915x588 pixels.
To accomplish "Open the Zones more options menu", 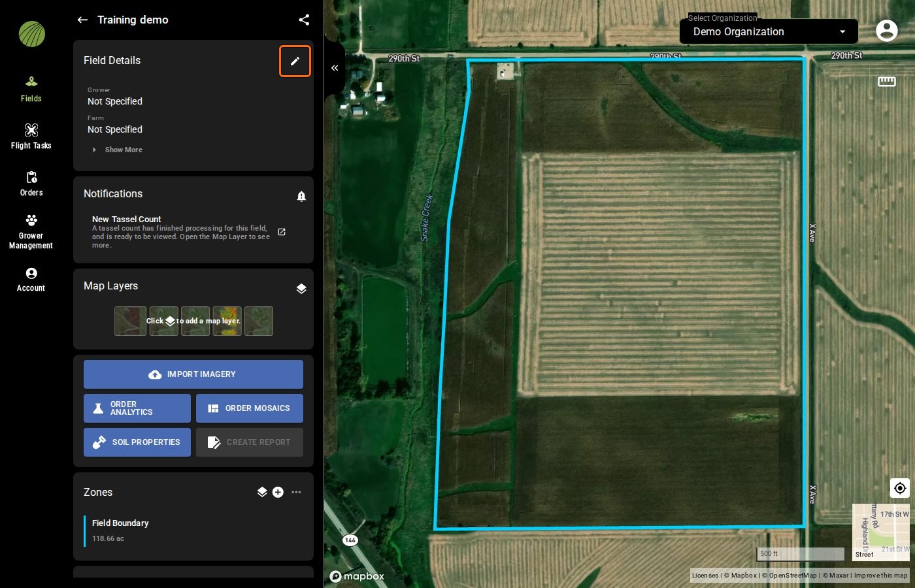I will (x=296, y=492).
